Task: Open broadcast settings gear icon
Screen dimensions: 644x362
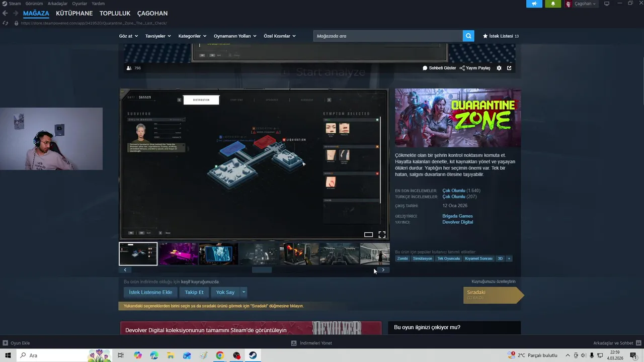Action: pyautogui.click(x=499, y=68)
